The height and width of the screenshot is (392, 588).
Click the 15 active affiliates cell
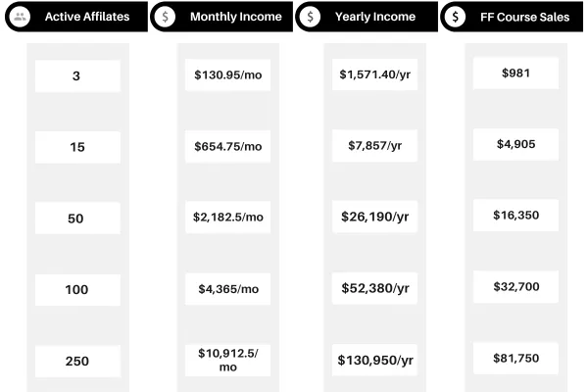pyautogui.click(x=76, y=147)
